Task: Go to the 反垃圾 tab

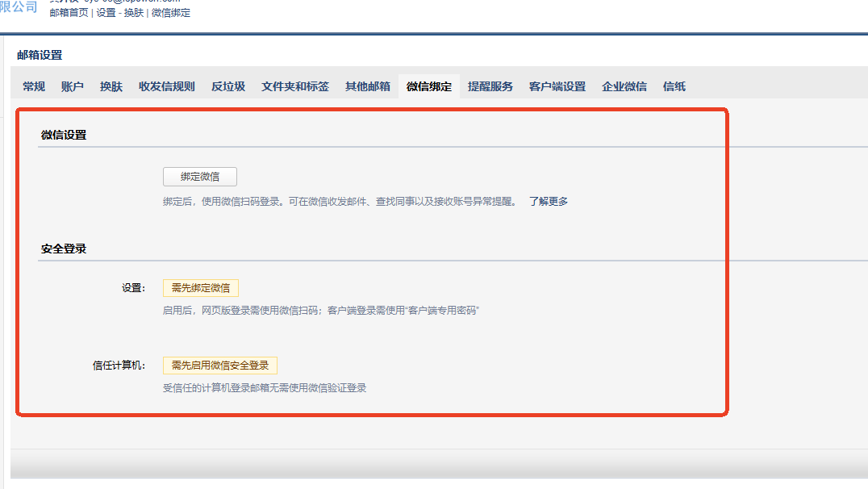Action: pos(228,86)
